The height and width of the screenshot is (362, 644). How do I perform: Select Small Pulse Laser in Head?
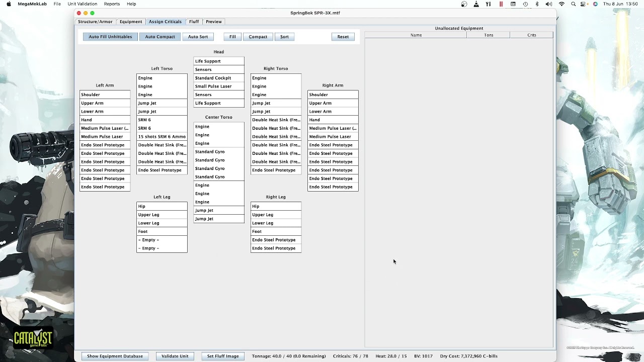pyautogui.click(x=219, y=86)
